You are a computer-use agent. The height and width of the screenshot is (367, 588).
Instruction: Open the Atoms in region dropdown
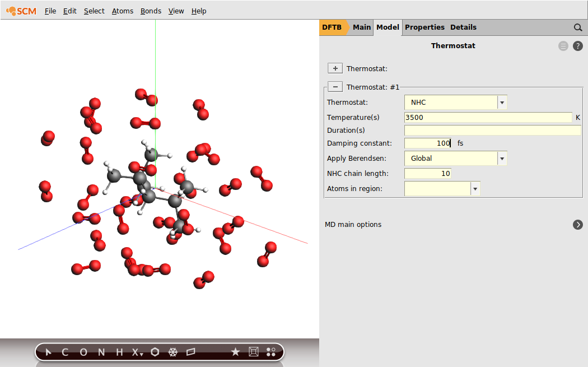[442, 188]
